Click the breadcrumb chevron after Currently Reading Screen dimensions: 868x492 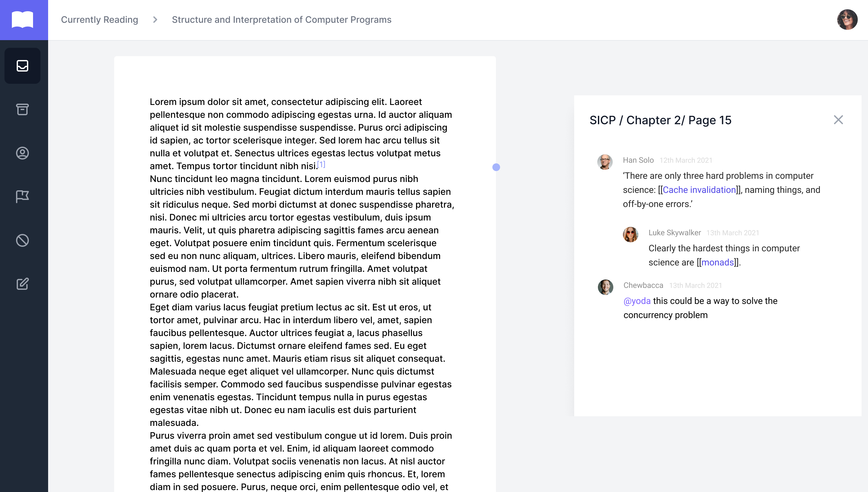click(x=155, y=20)
